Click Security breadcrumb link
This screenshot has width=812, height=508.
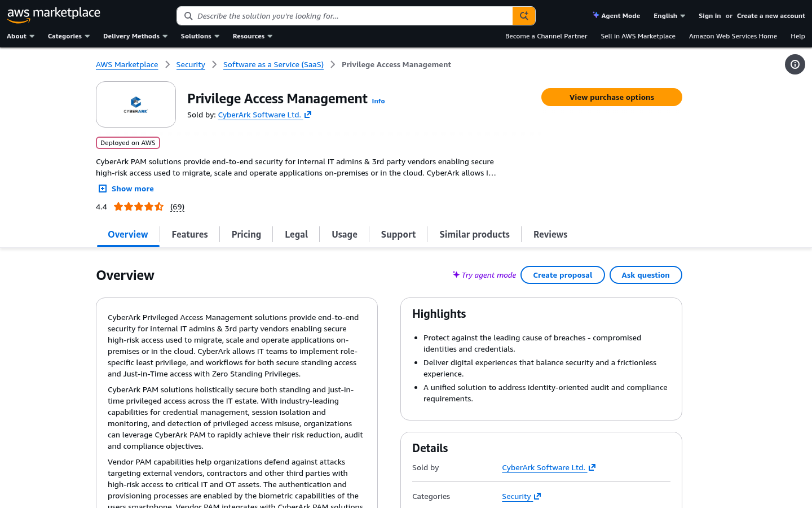[191, 64]
